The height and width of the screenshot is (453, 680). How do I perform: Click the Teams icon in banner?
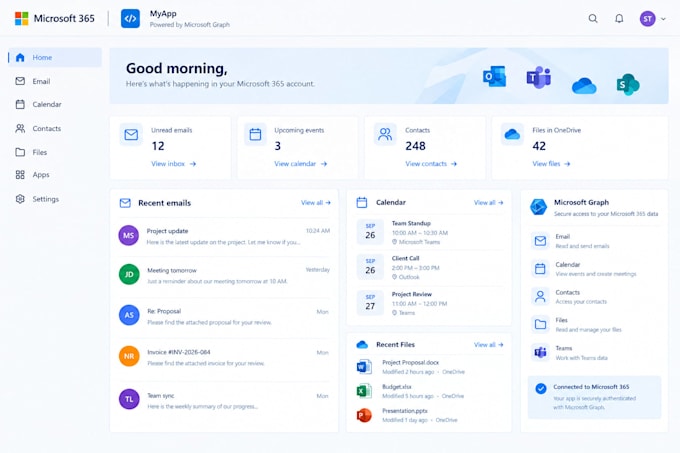point(539,78)
